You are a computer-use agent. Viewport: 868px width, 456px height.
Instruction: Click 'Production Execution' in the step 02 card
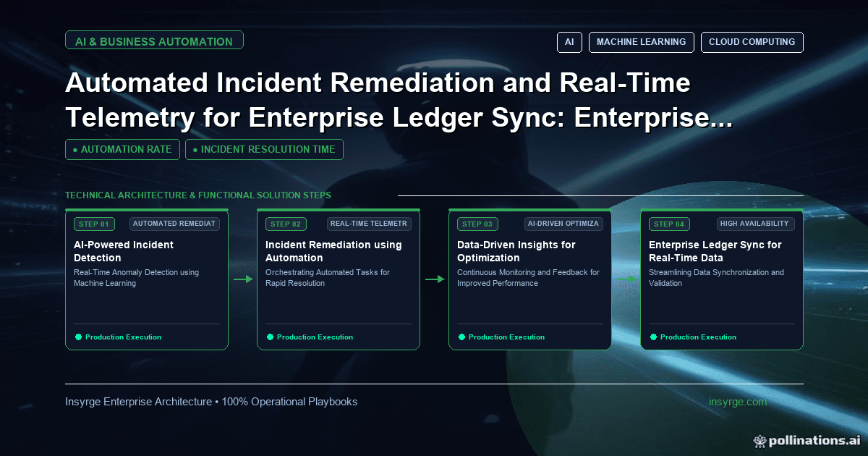pos(315,337)
